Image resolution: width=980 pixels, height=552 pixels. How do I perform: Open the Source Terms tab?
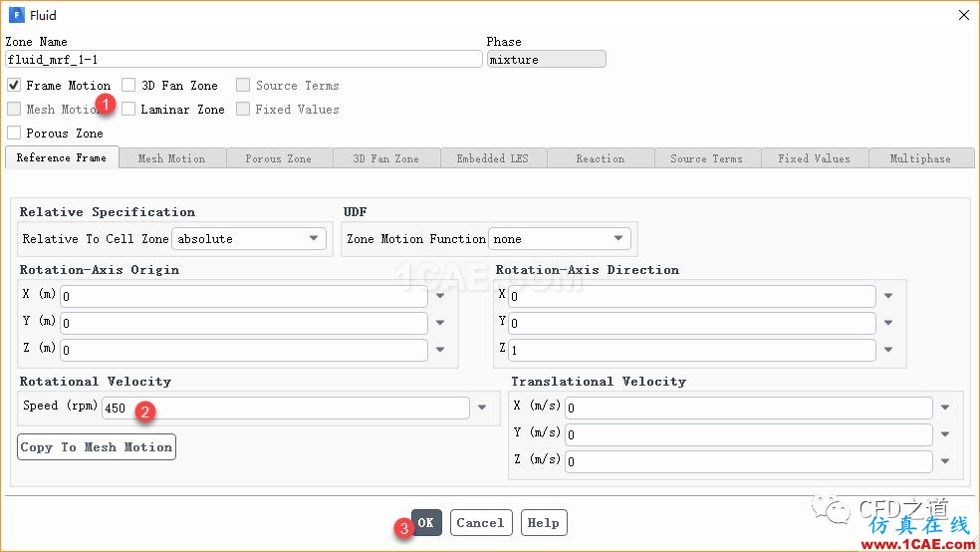point(707,158)
